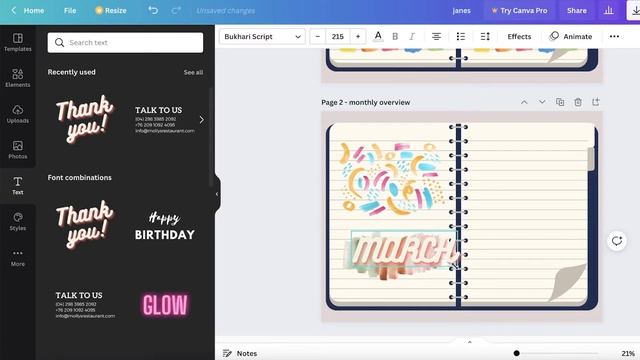The width and height of the screenshot is (640, 360).
Task: Add a new page after Page 2
Action: (596, 102)
